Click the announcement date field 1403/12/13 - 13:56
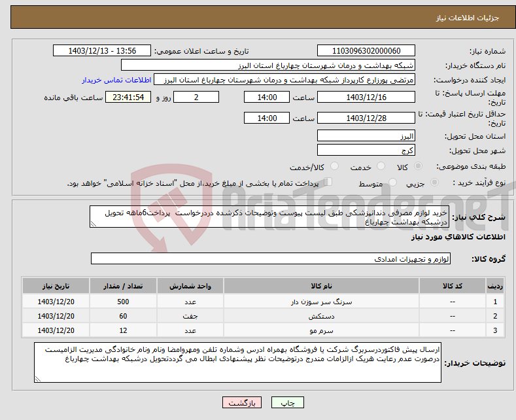The height and width of the screenshot is (420, 516). pos(101,50)
